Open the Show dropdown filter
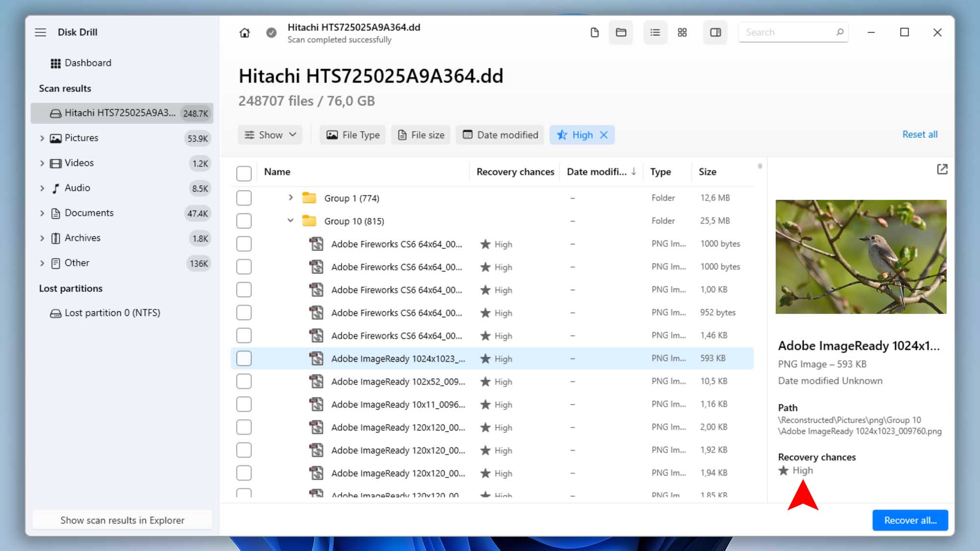 [x=270, y=135]
